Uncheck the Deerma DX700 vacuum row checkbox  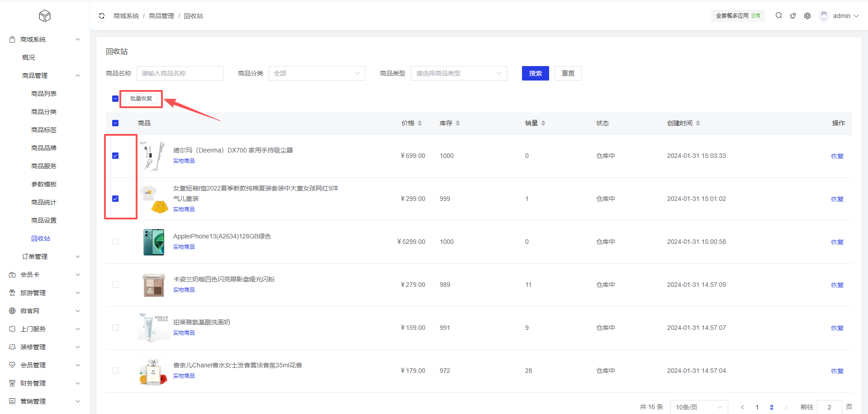click(115, 156)
